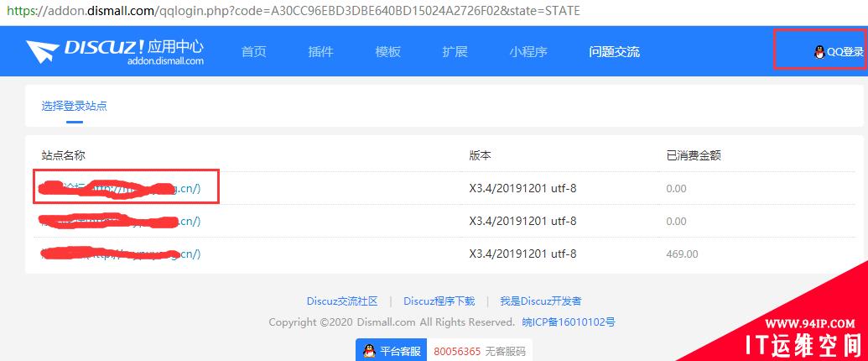
Task: Click the penguin icon on 平台客服 button
Action: pyautogui.click(x=369, y=351)
